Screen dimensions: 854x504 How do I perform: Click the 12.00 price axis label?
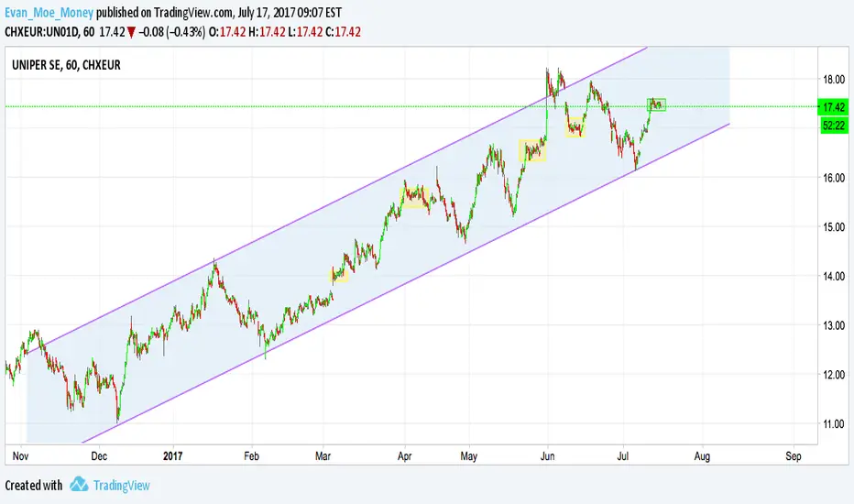pos(834,374)
